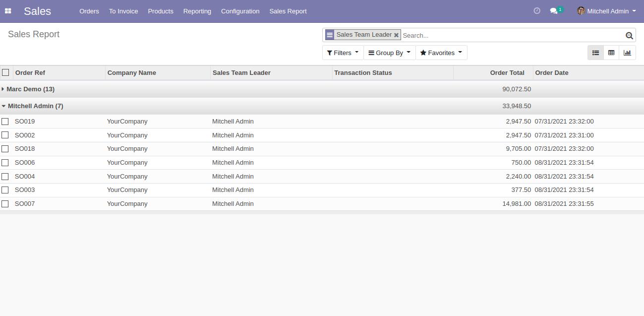Check the box for order SO007
The image size is (644, 316).
coord(5,204)
